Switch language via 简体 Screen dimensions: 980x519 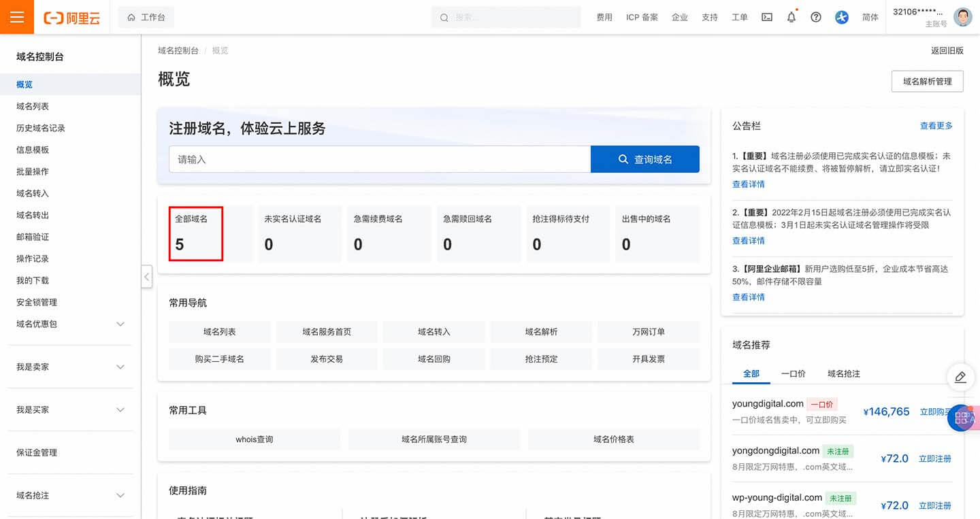(x=870, y=18)
